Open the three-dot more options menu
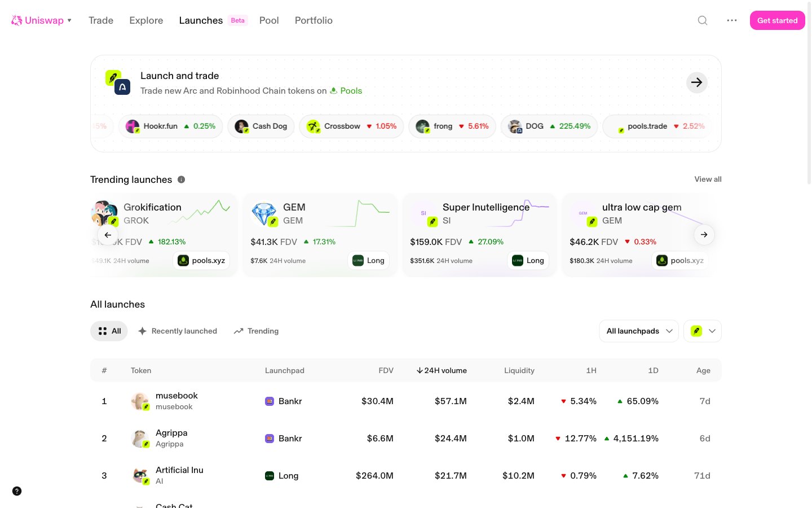The image size is (812, 508). pyautogui.click(x=732, y=20)
